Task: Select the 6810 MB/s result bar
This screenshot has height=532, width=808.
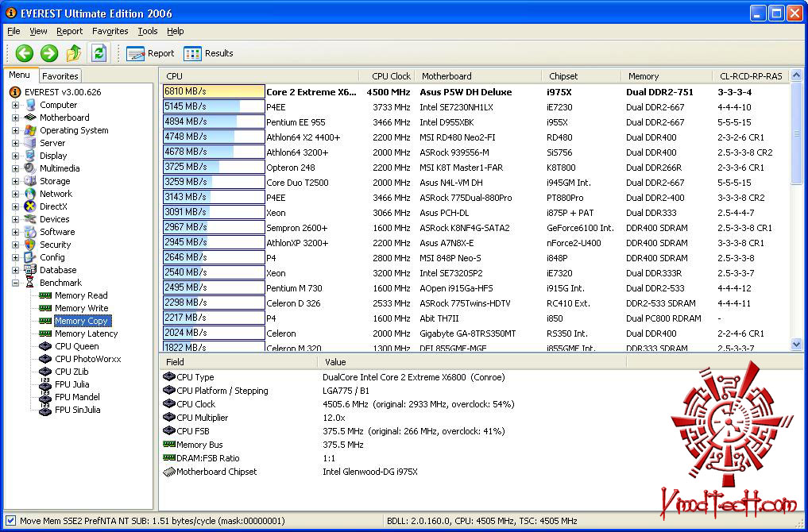Action: 214,91
